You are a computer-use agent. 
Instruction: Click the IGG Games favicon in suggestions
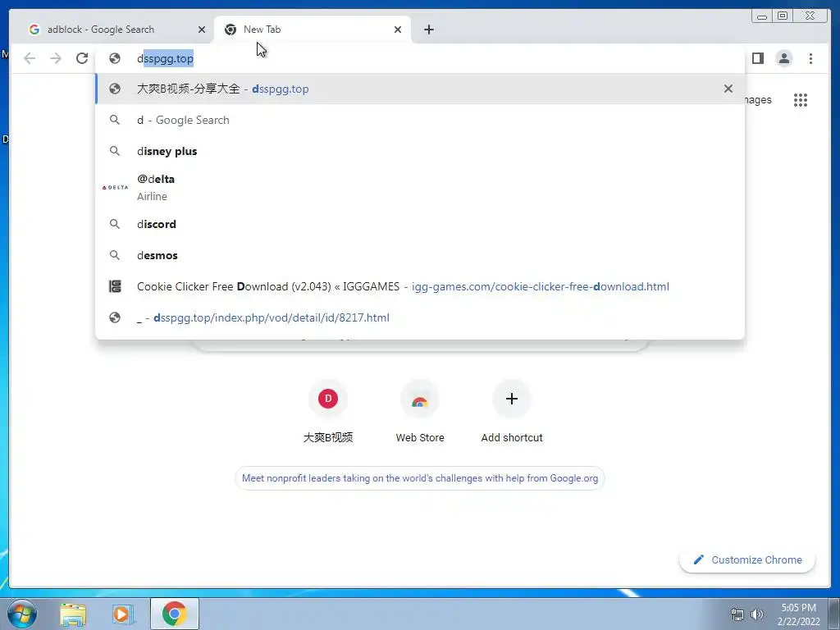(115, 286)
